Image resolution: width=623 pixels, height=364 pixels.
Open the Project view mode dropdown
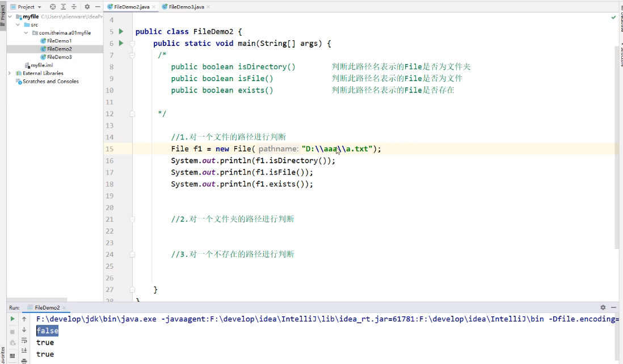(x=39, y=7)
